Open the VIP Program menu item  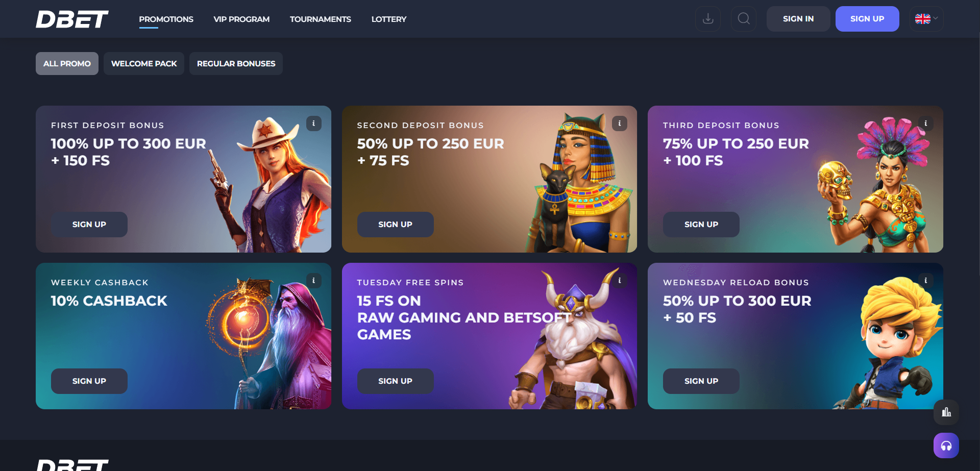click(241, 19)
